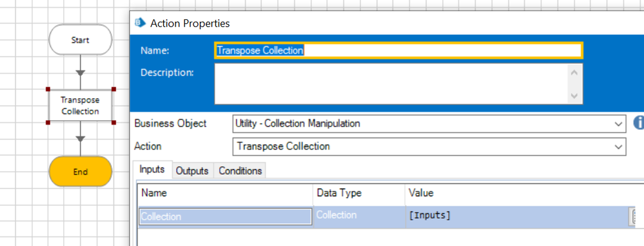Click into the Description text box
644x246 pixels.
click(x=391, y=84)
